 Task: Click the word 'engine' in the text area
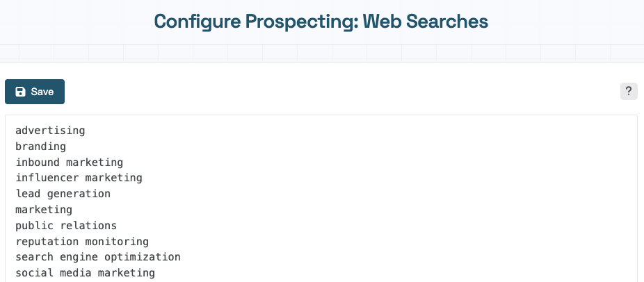pos(79,257)
